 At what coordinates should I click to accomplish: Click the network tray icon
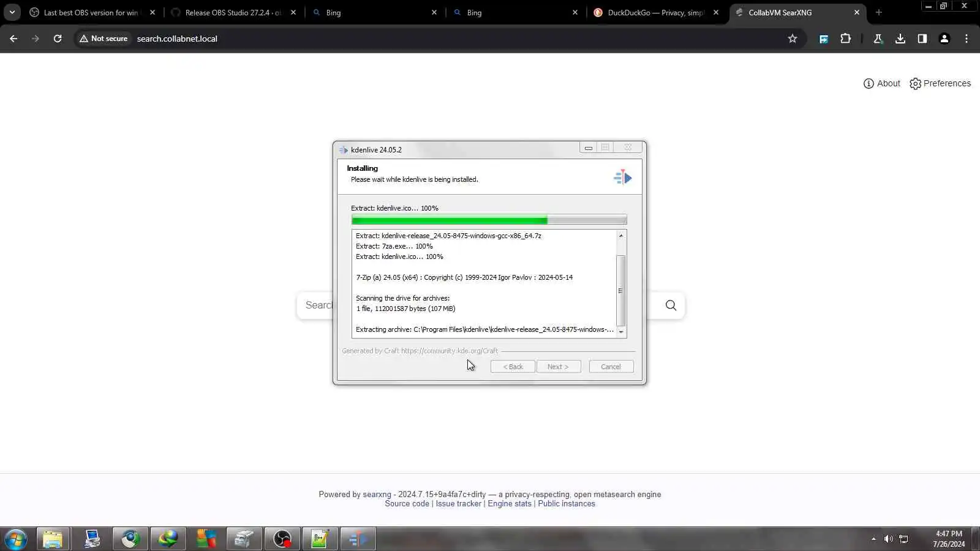click(903, 539)
